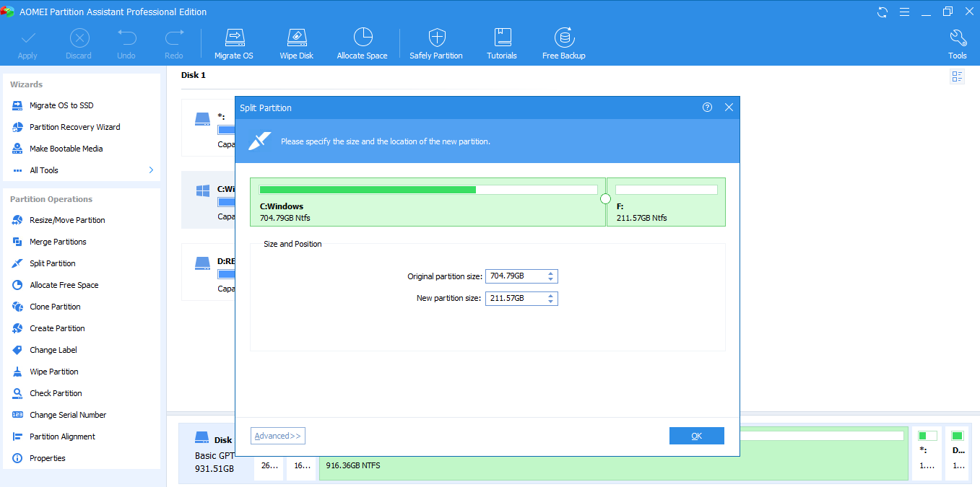Viewport: 980px width, 487px height.
Task: Select Allocate Space in the toolbar
Action: pyautogui.click(x=362, y=43)
